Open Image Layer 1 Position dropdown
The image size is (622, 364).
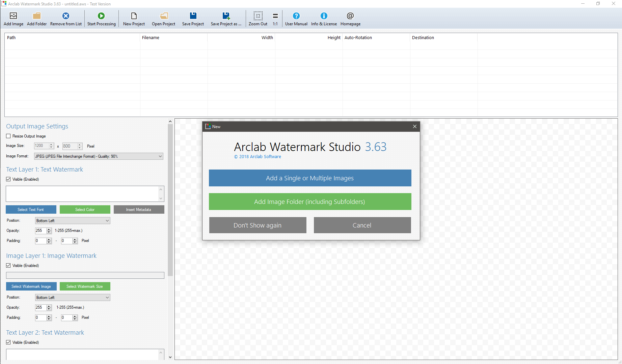click(73, 298)
